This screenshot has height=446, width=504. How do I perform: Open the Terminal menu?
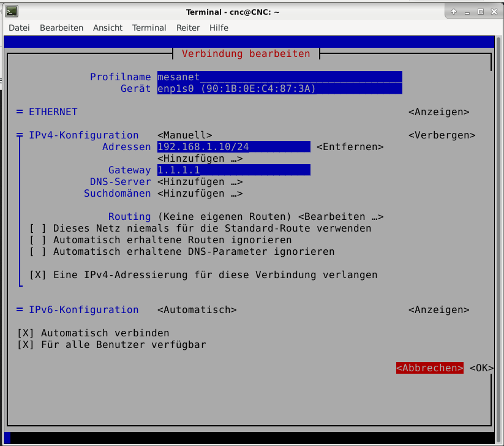[149, 28]
